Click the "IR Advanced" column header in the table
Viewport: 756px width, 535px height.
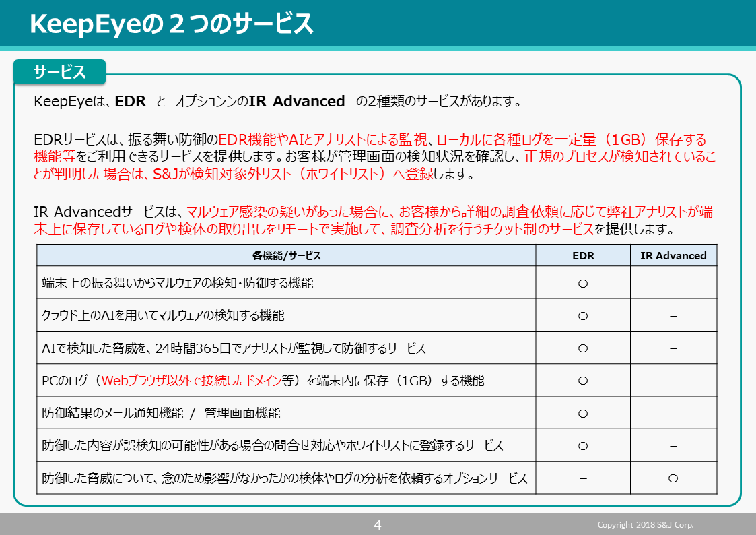674,255
